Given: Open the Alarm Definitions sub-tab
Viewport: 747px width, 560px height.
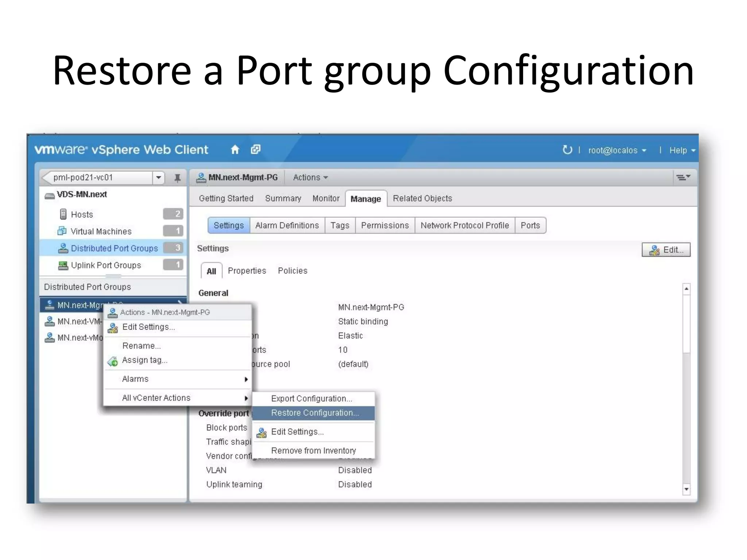Looking at the screenshot, I should point(287,225).
